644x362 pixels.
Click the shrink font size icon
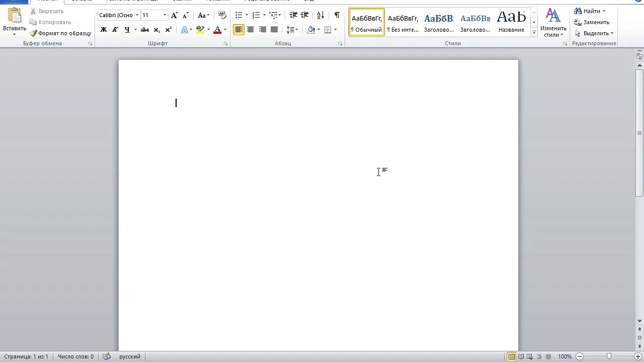(185, 15)
